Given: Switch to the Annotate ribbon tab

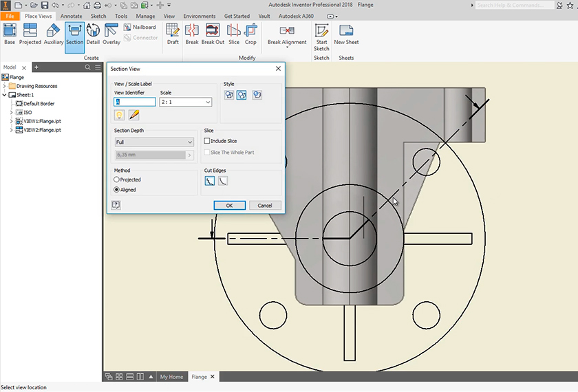Looking at the screenshot, I should tap(71, 16).
